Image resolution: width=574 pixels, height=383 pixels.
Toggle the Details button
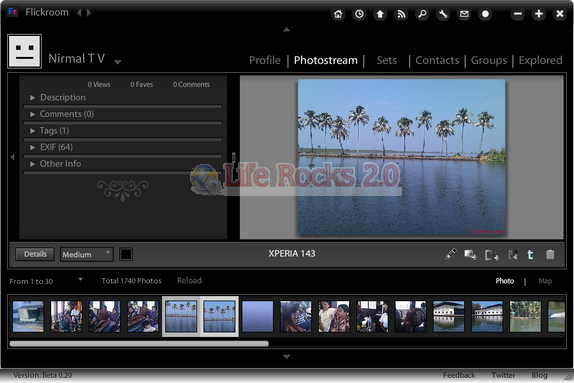[x=35, y=254]
